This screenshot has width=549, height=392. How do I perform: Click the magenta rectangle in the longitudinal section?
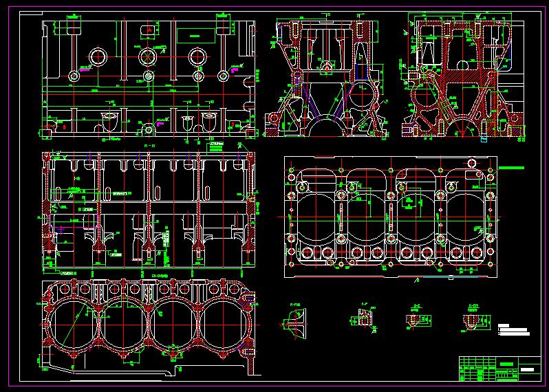point(74,221)
